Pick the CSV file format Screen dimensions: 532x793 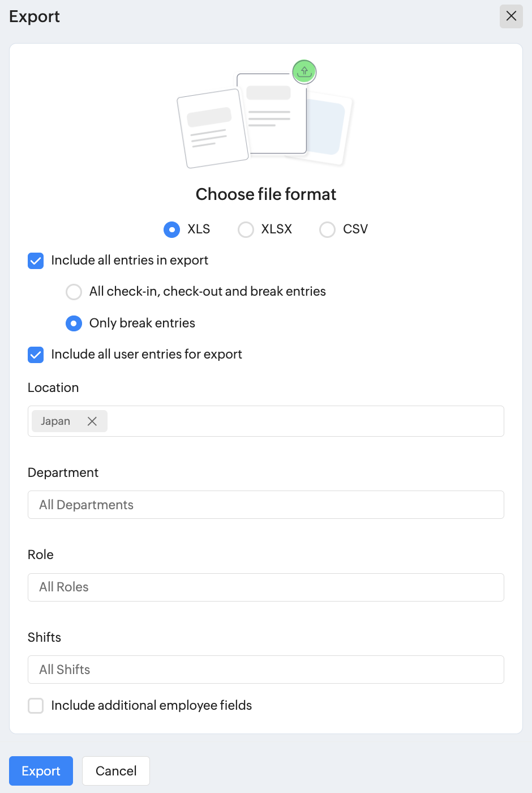(327, 229)
